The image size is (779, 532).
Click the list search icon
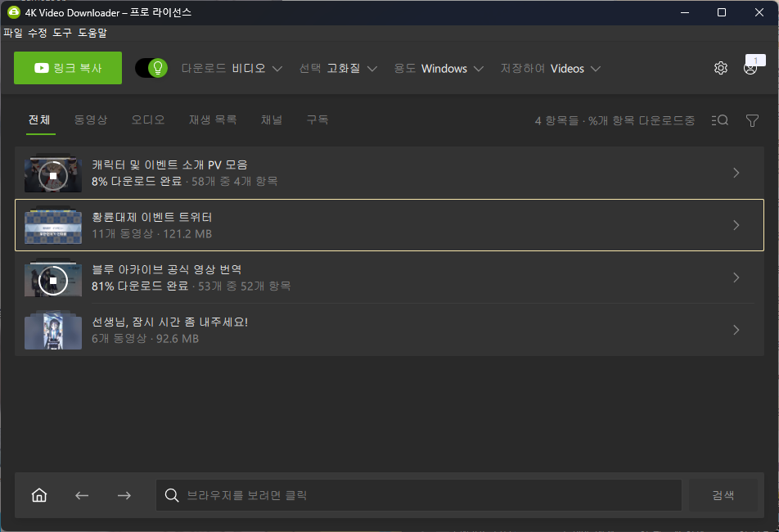pos(720,120)
